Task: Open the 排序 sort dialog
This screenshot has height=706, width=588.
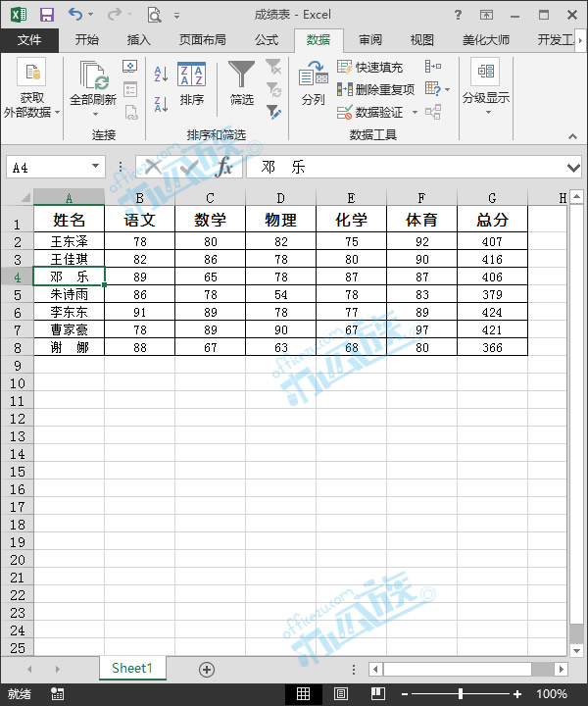Action: [x=192, y=83]
